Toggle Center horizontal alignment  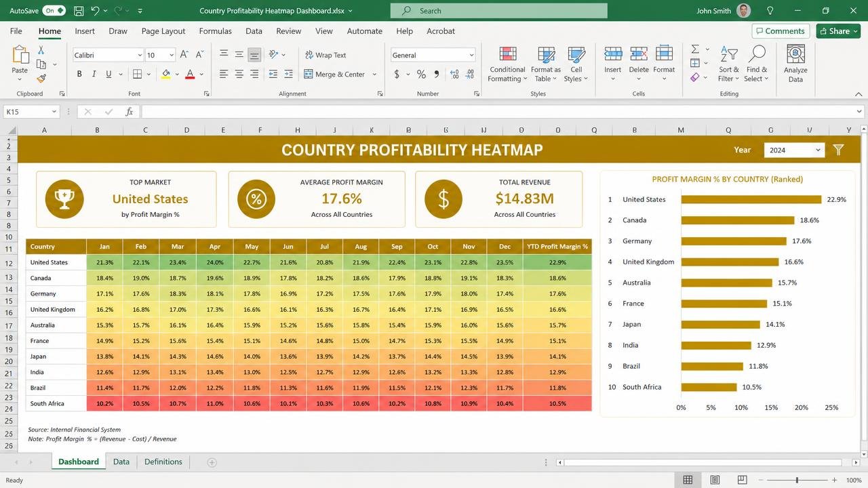(239, 74)
